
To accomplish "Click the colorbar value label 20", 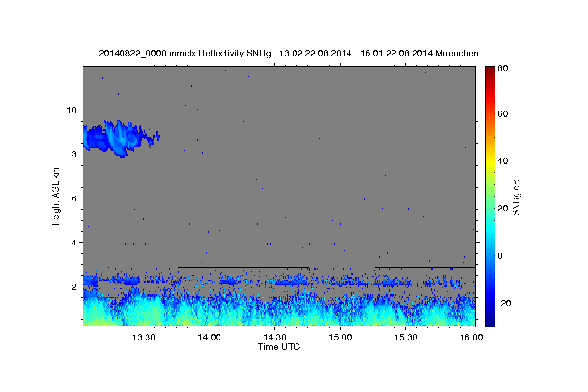I will (503, 208).
